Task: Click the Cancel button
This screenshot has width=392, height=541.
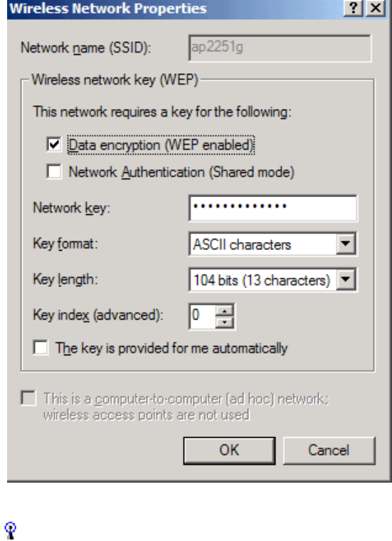Action: pos(329,451)
